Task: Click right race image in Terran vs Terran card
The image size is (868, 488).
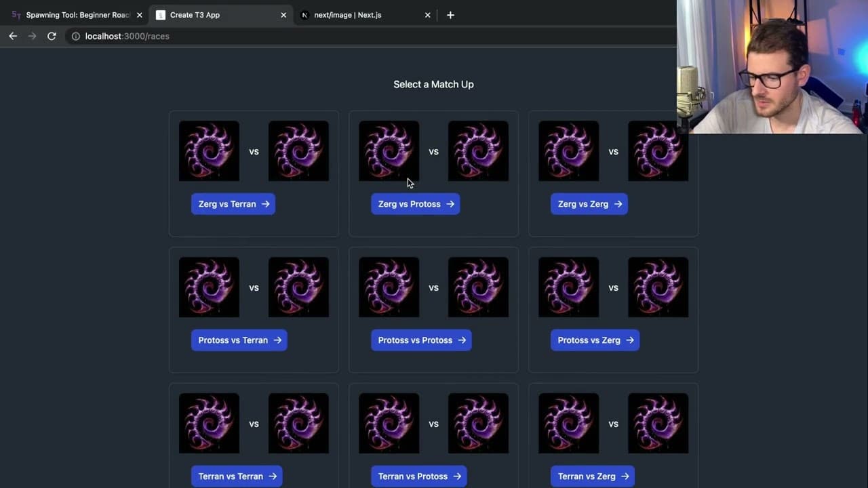Action: click(x=298, y=424)
